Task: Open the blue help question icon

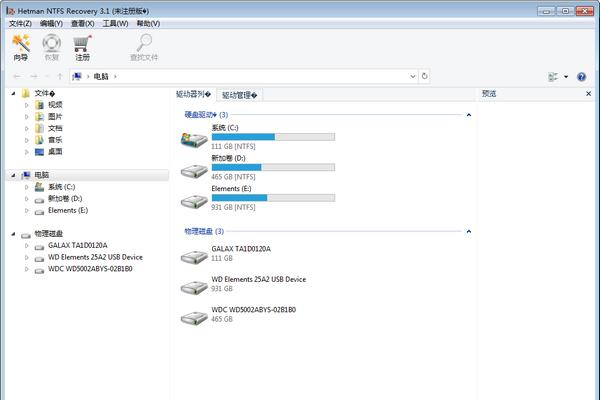Action: (581, 77)
